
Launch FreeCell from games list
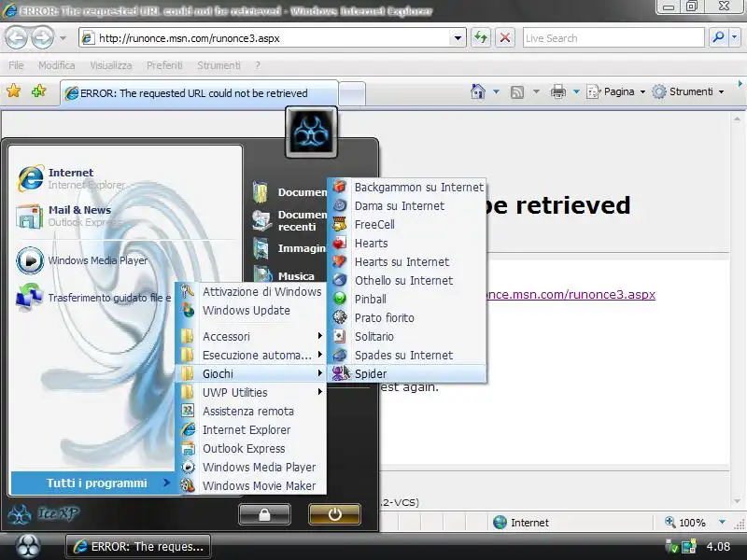406,224
